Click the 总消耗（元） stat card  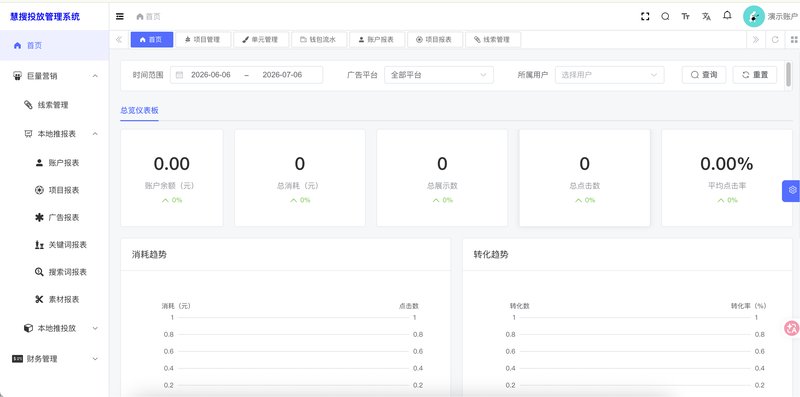point(299,178)
